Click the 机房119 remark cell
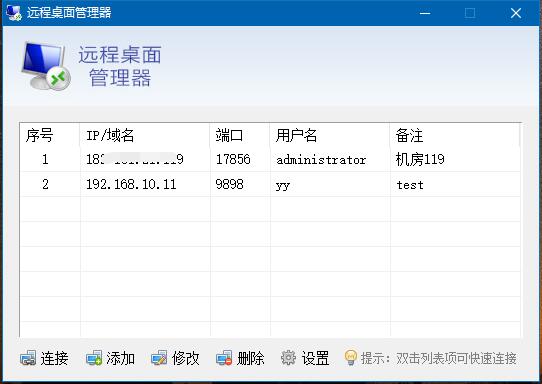 coord(420,159)
